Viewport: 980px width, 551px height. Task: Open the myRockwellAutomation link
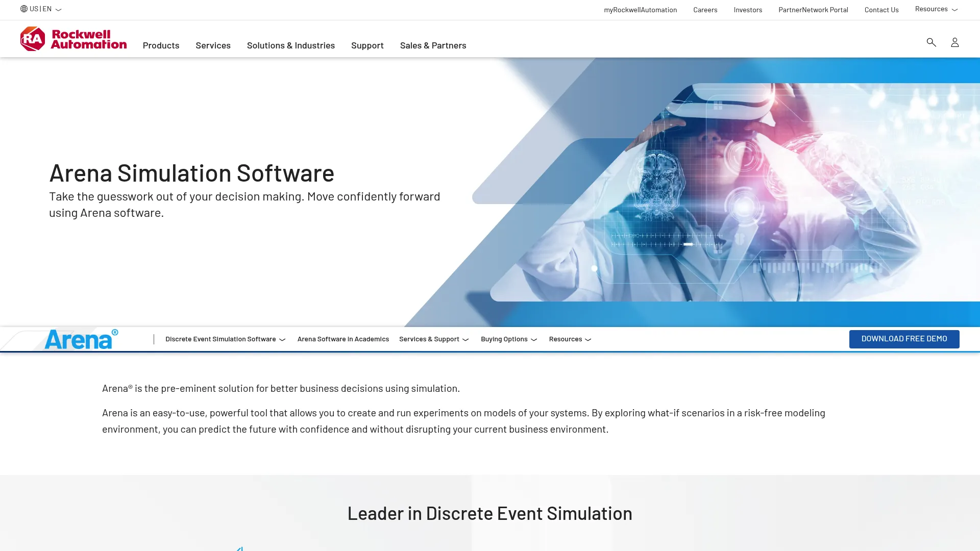(x=640, y=10)
